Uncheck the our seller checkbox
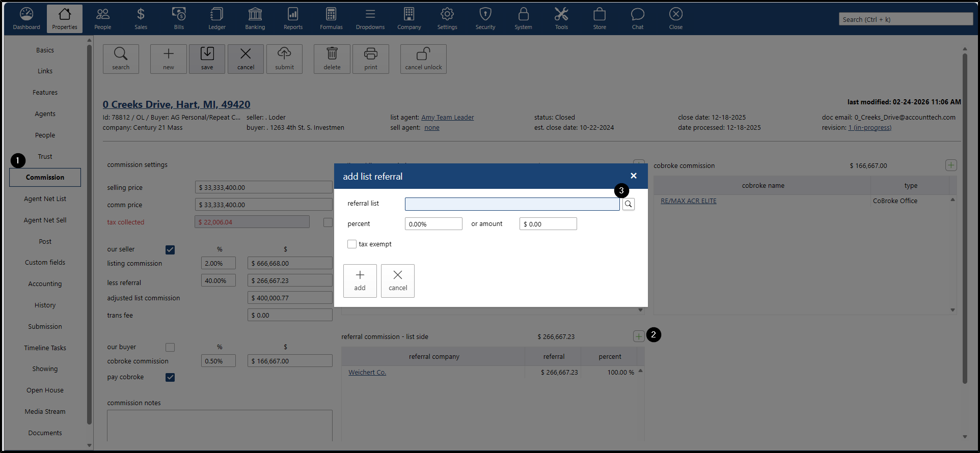This screenshot has width=980, height=453. click(x=170, y=250)
